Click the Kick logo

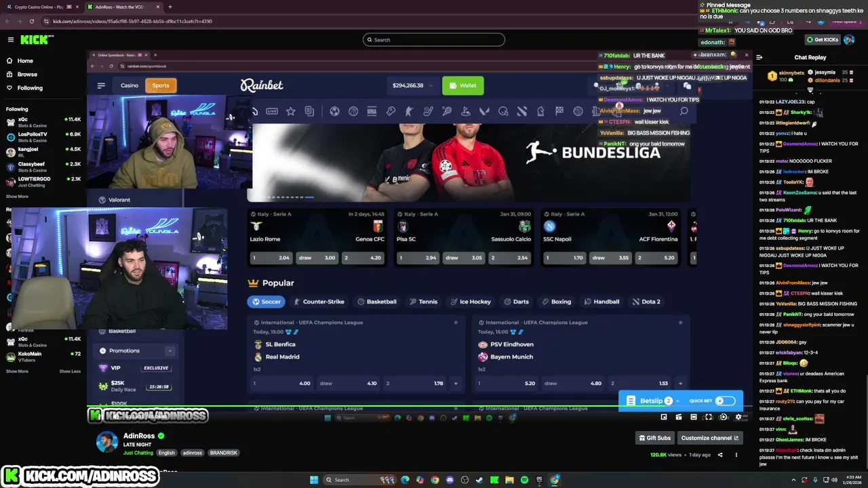click(x=34, y=40)
